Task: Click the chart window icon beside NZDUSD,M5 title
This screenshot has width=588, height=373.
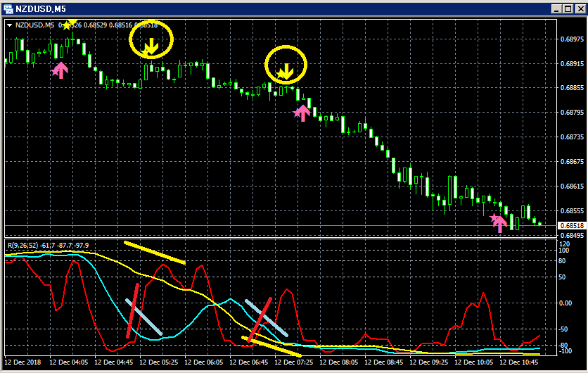Action: (8, 8)
